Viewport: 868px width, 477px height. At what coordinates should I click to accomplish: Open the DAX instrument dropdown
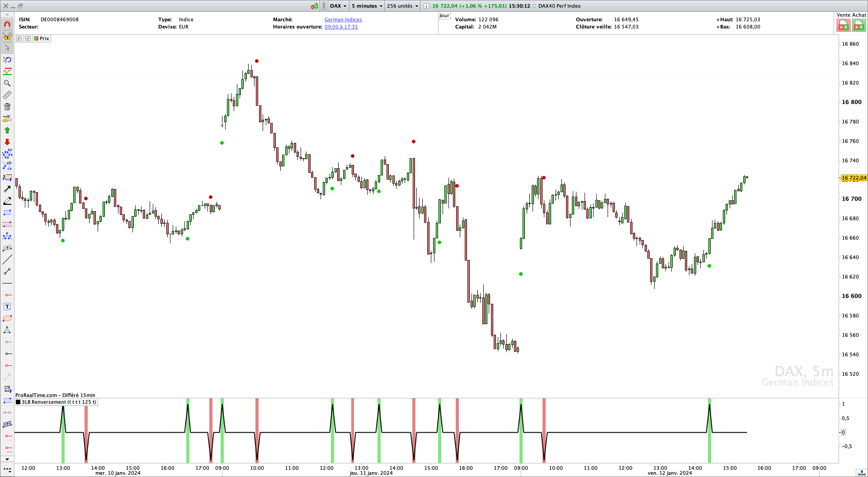click(x=338, y=6)
